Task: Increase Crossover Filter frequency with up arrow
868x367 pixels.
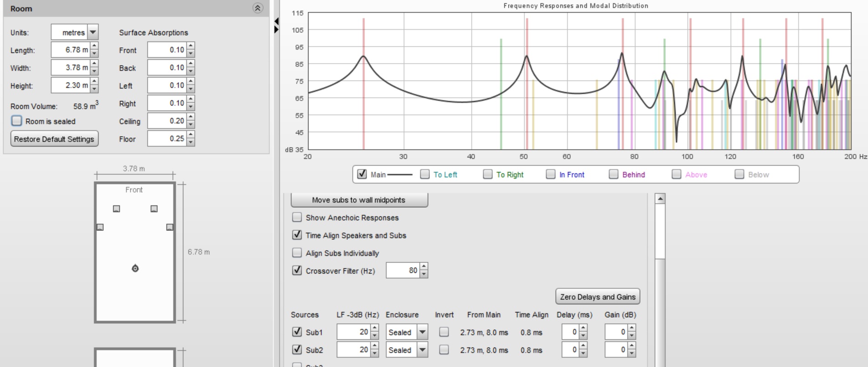Action: pos(424,266)
